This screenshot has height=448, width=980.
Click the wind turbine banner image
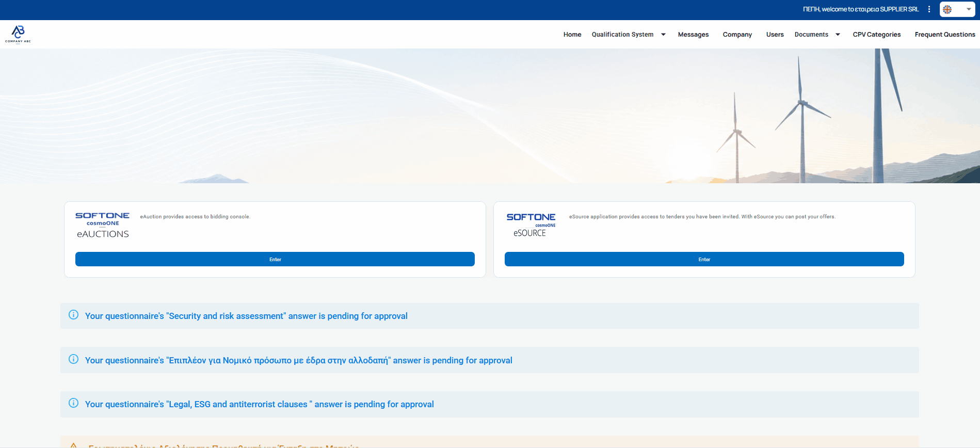[x=490, y=116]
